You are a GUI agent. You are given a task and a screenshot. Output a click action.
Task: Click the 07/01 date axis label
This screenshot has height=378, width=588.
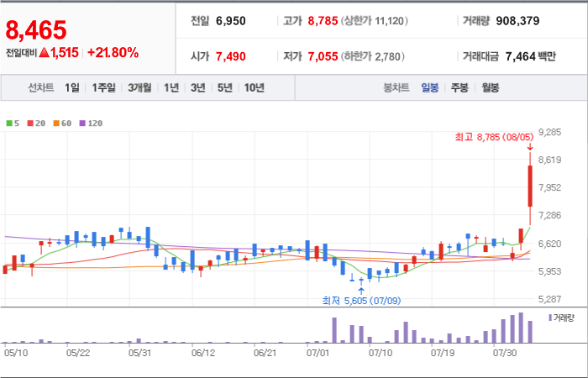[x=318, y=354]
